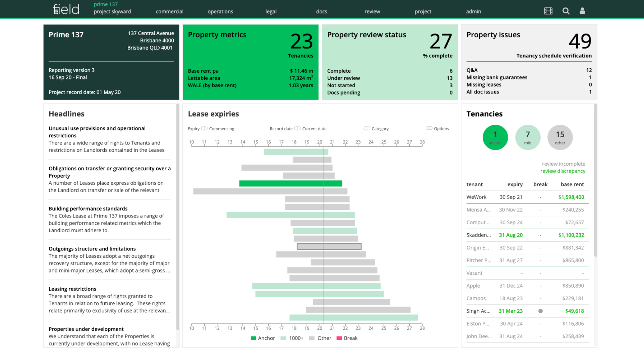Click the Missing leases issues row

point(529,85)
